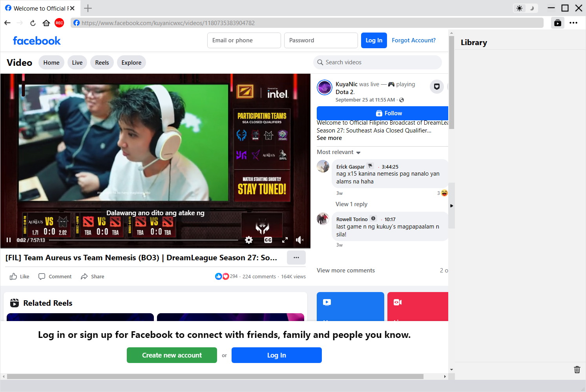This screenshot has width=586, height=392.
Task: Select the Reels video tab
Action: tap(102, 62)
